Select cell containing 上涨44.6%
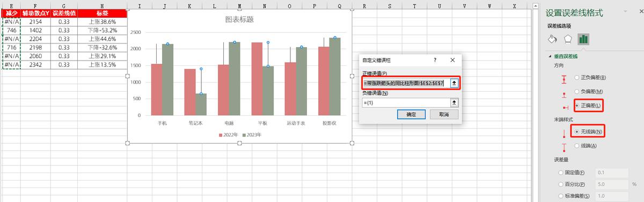 (102, 39)
